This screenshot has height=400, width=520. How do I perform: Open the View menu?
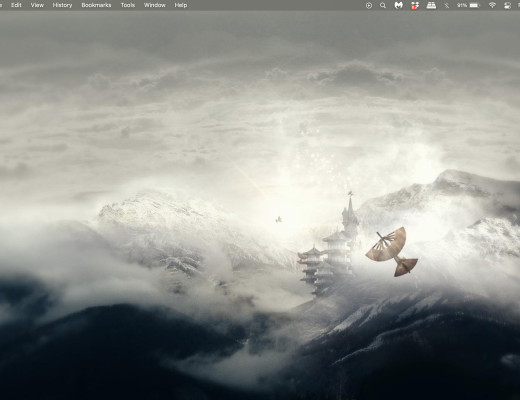pos(37,5)
